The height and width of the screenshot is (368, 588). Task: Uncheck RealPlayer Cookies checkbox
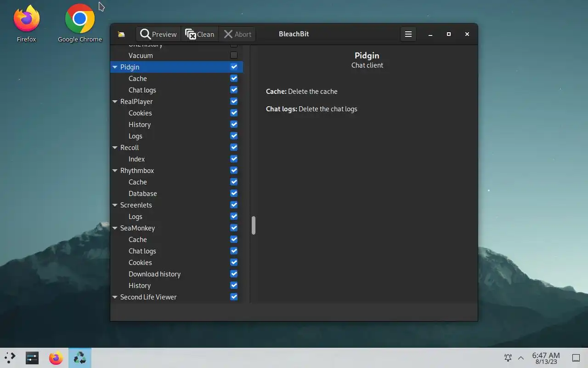pyautogui.click(x=234, y=113)
